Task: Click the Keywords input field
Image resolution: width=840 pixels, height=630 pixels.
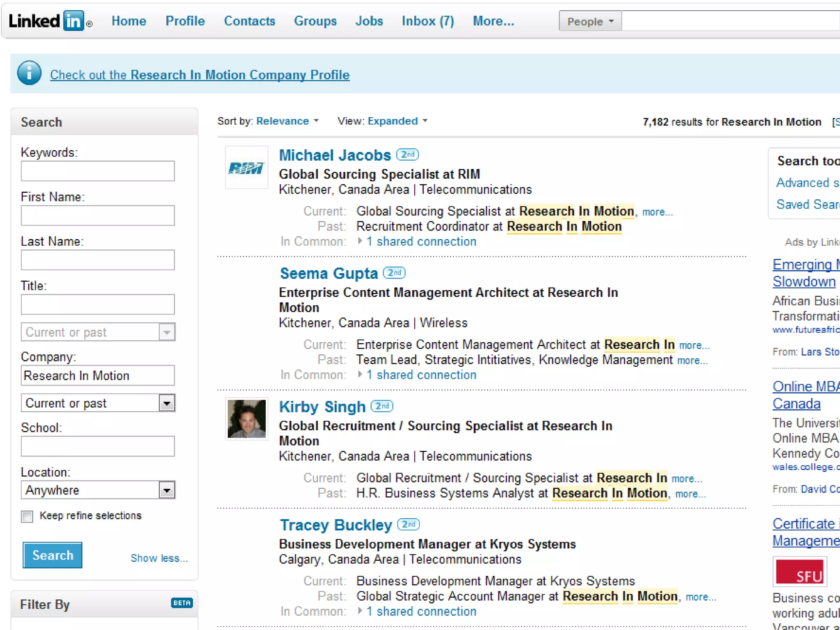Action: [x=98, y=171]
